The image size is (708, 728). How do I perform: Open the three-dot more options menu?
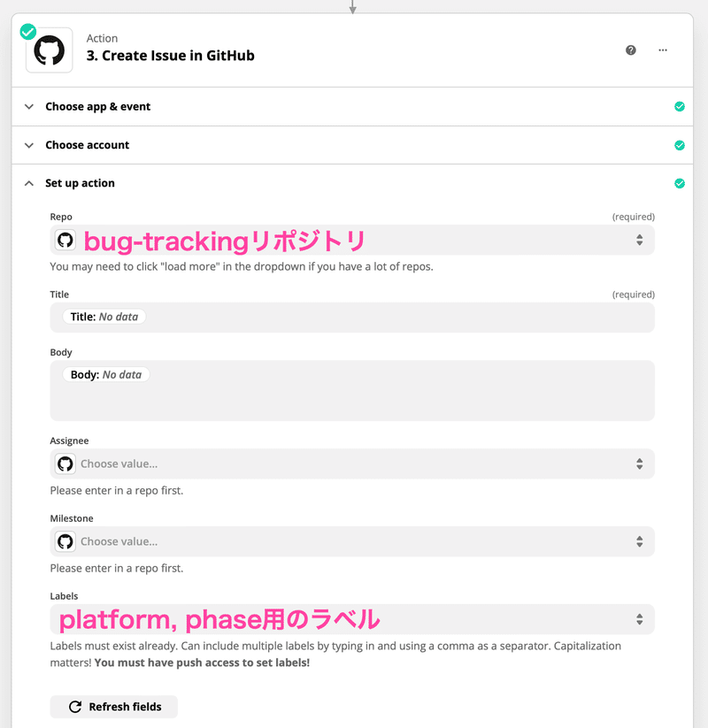tap(663, 50)
